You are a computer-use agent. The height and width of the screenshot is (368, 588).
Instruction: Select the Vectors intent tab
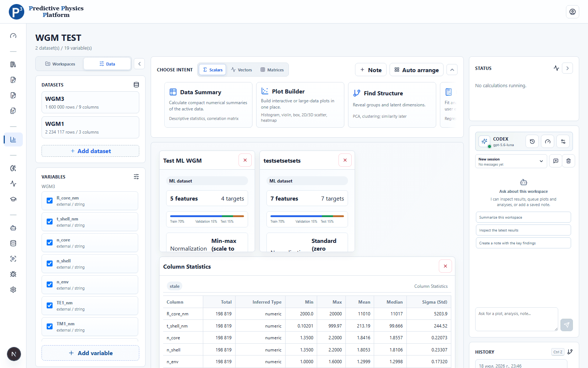tap(241, 70)
